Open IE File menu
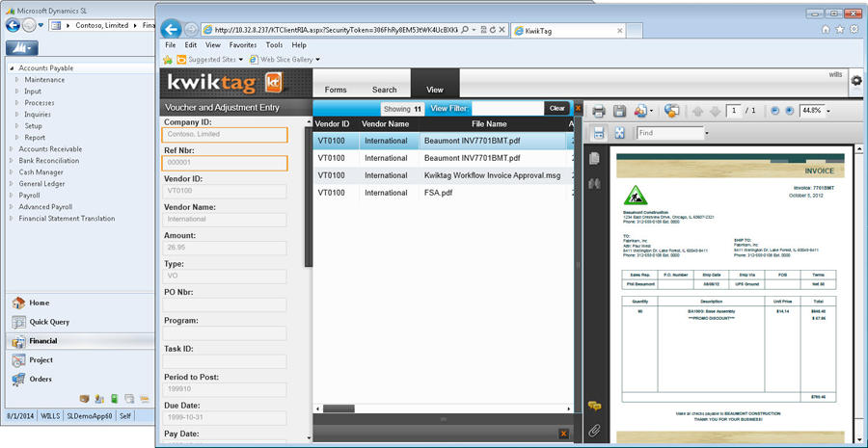The width and height of the screenshot is (868, 448). (x=171, y=44)
